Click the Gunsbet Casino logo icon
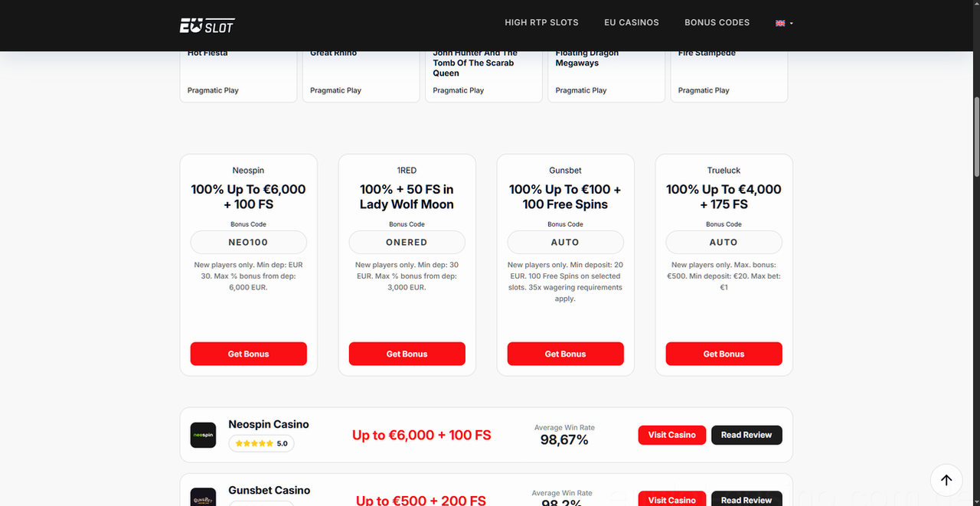The image size is (980, 506). coord(204,497)
